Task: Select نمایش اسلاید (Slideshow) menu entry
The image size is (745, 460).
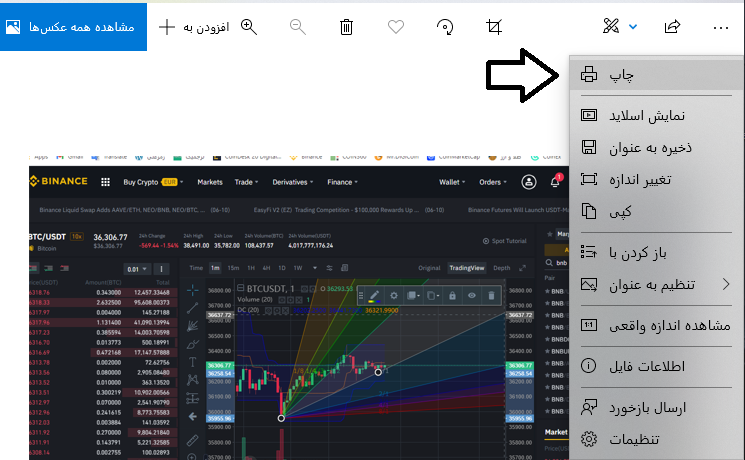Action: tap(656, 115)
